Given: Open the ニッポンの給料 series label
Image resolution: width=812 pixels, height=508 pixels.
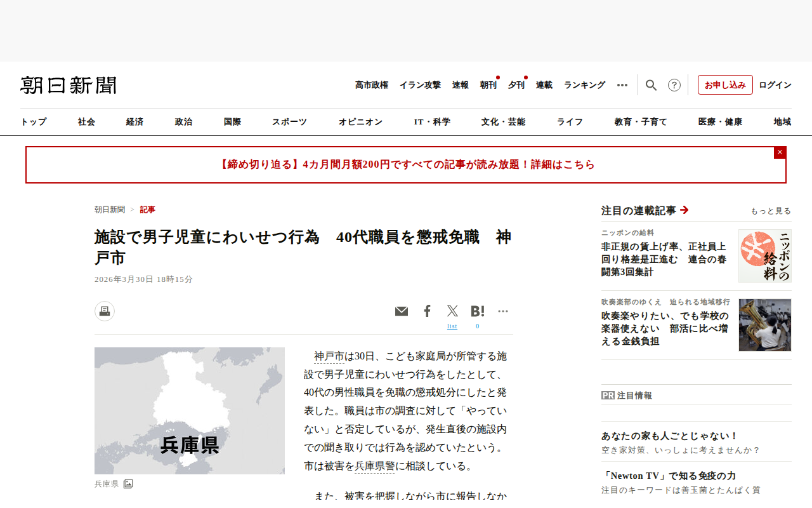Looking at the screenshot, I should 628,232.
